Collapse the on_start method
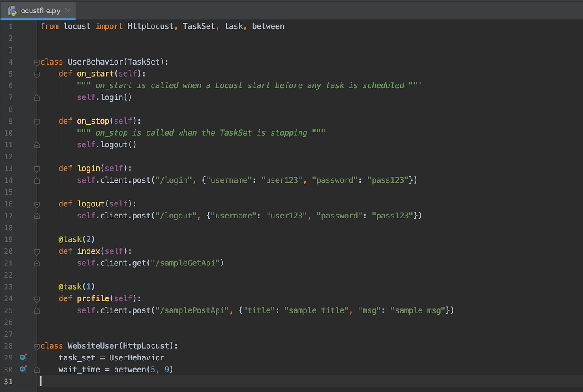 click(37, 73)
